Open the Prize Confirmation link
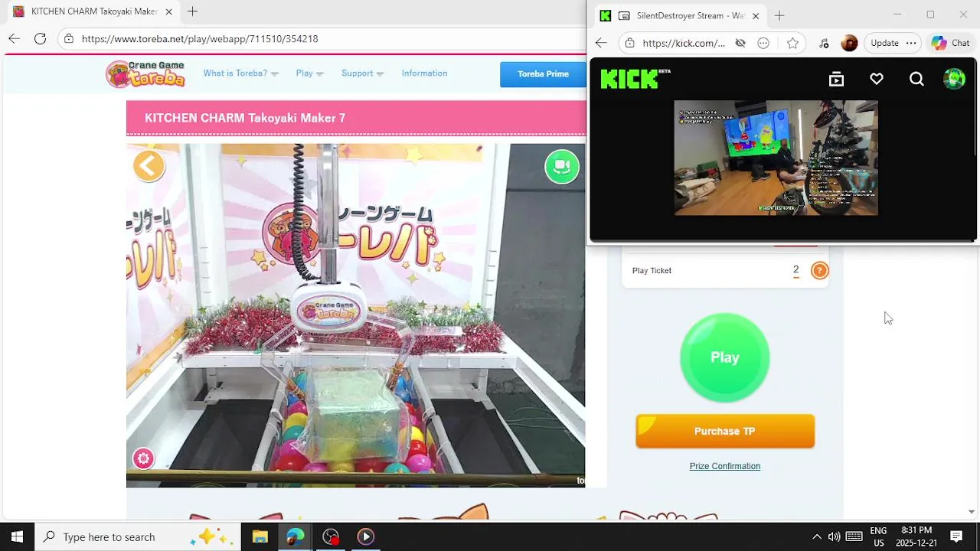Screen dimensions: 980x551 tap(724, 466)
